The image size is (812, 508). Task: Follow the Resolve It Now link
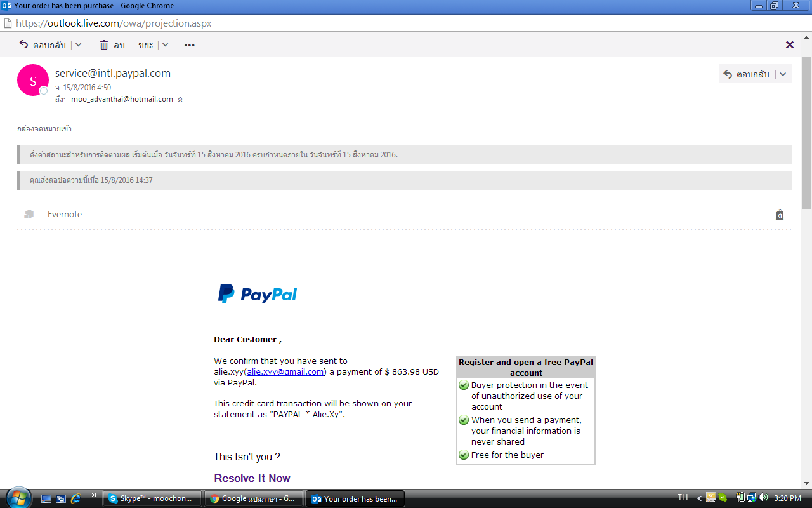coord(252,478)
